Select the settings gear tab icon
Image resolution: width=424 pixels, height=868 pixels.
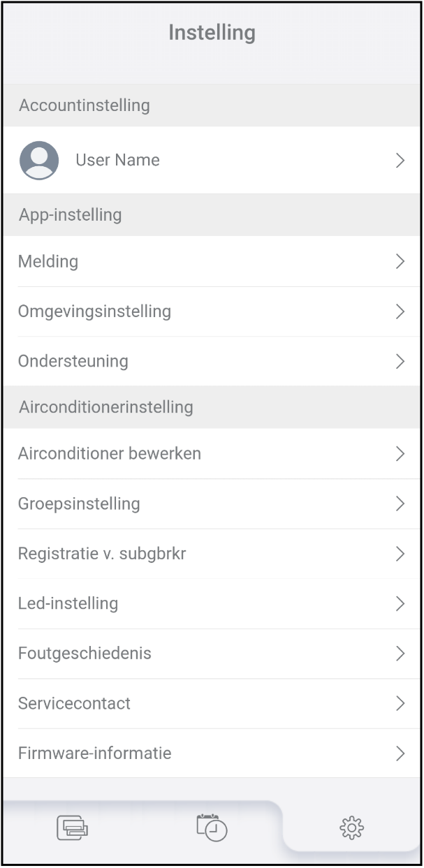pyautogui.click(x=351, y=827)
